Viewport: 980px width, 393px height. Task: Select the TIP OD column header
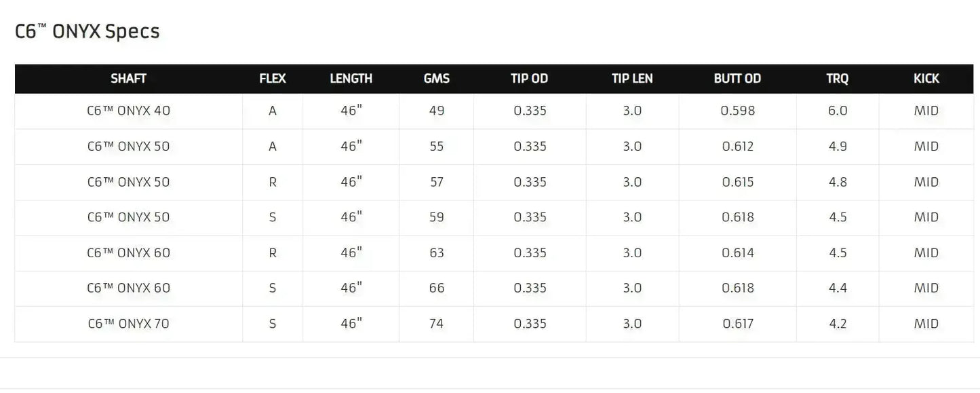529,79
